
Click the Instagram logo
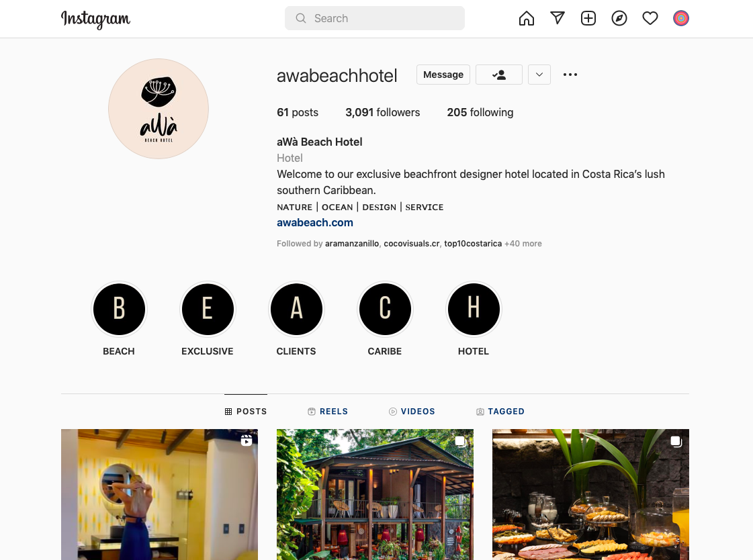[95, 19]
